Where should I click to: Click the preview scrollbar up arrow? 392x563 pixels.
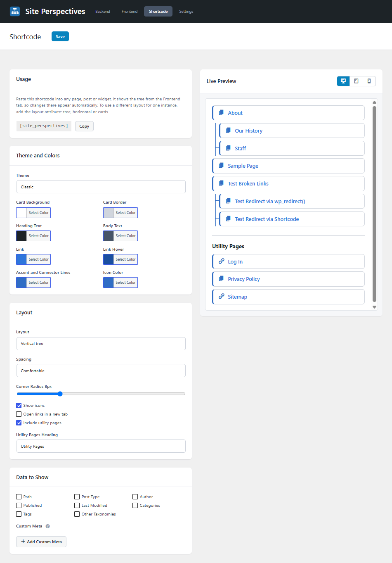(x=375, y=102)
